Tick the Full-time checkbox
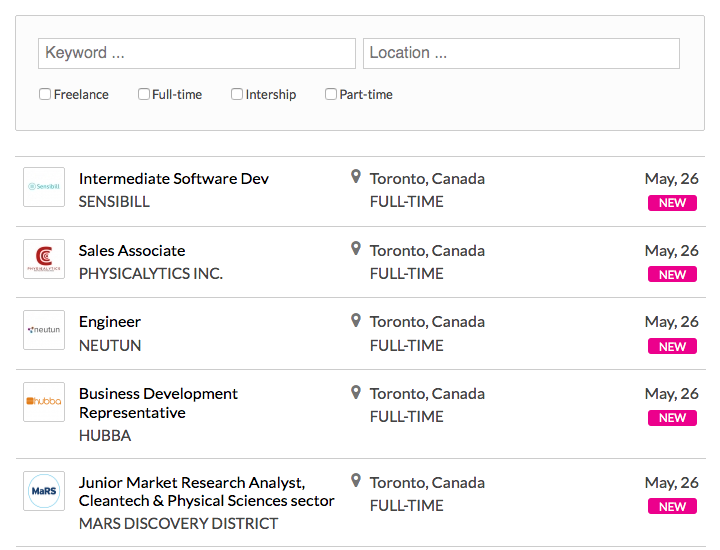This screenshot has height=550, width=720. (144, 94)
